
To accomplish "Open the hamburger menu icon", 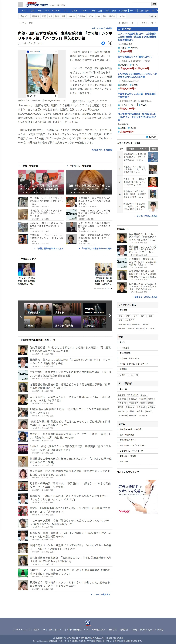I will tap(20, 4).
